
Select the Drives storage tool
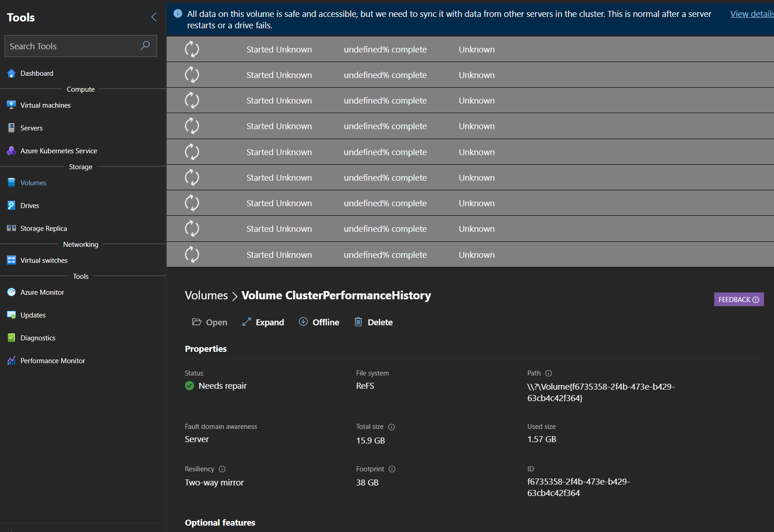[x=29, y=205]
